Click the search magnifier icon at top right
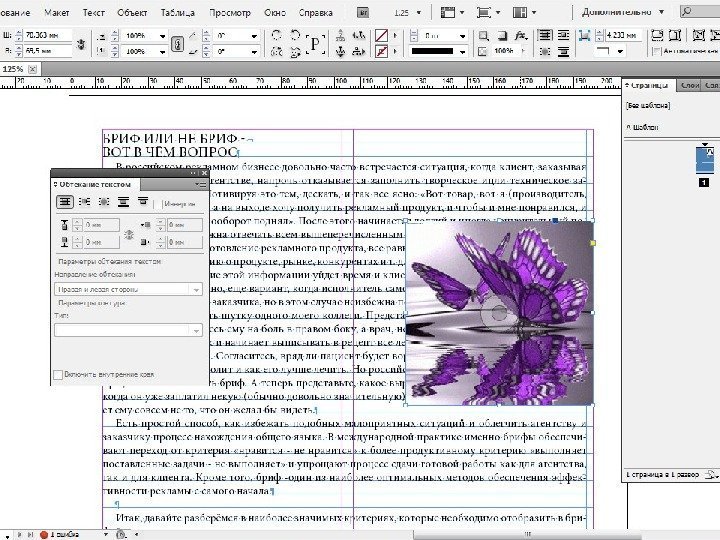The width and height of the screenshot is (720, 540). (689, 12)
